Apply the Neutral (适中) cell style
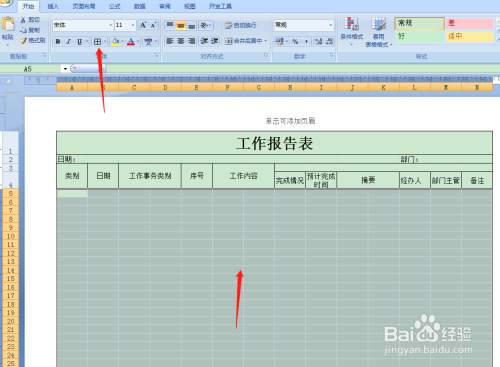This screenshot has height=367, width=500. coord(470,36)
